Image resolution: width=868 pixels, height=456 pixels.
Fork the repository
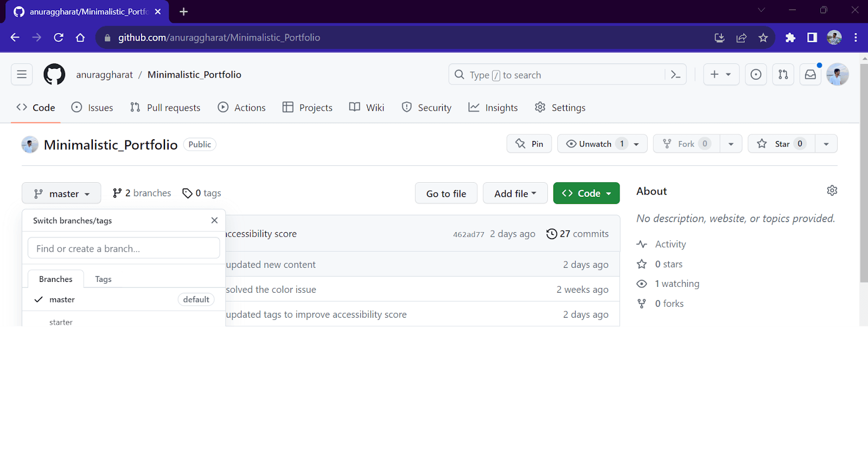pos(686,144)
